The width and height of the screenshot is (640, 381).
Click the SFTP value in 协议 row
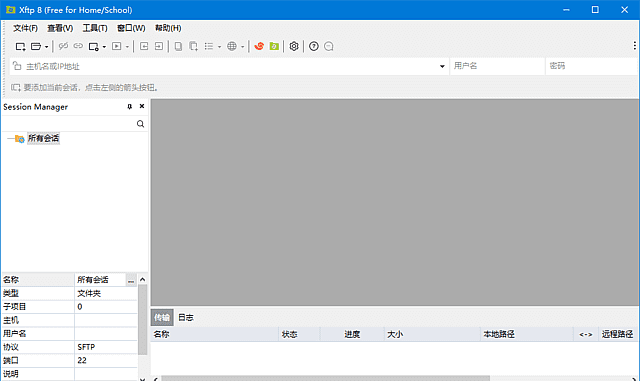tap(86, 347)
